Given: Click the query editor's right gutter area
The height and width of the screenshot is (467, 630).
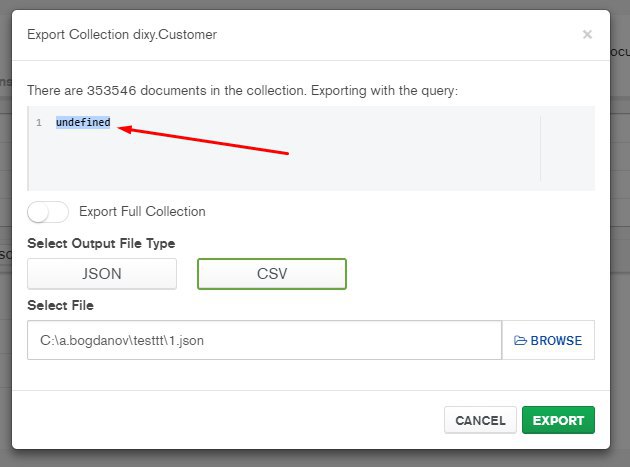Looking at the screenshot, I should click(x=566, y=148).
